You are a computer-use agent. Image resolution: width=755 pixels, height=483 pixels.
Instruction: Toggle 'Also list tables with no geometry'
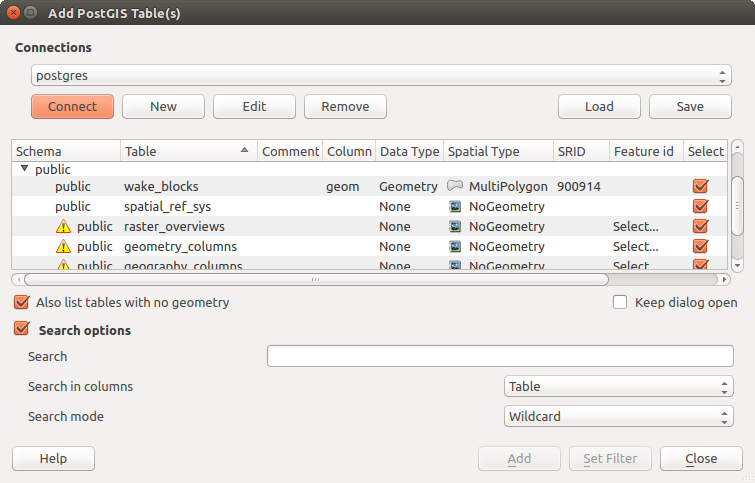click(x=21, y=302)
